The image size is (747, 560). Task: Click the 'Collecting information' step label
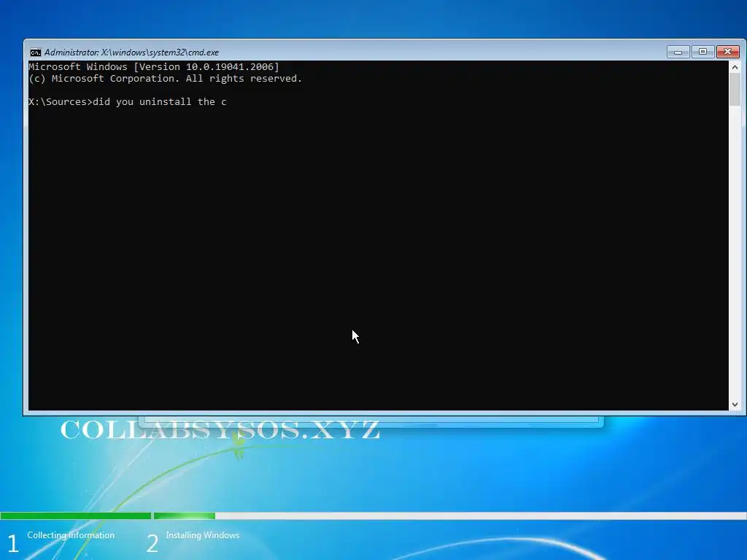pyautogui.click(x=71, y=535)
